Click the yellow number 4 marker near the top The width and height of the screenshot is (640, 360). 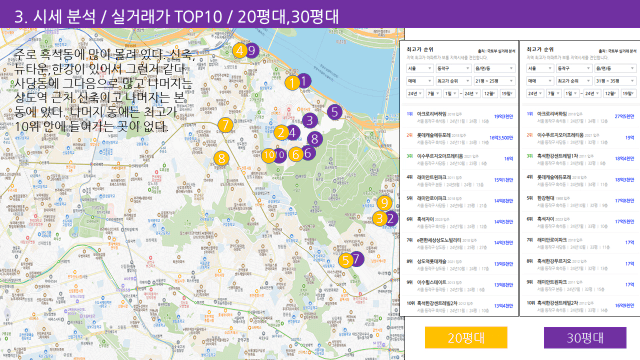point(240,51)
